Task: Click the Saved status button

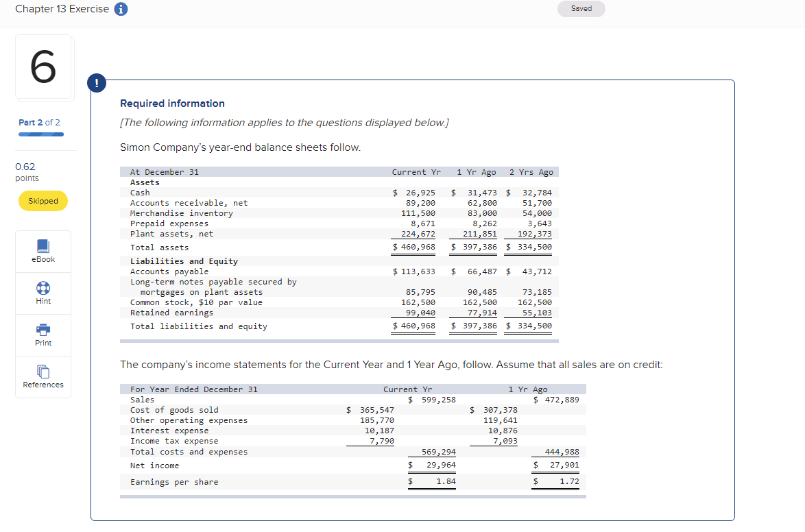Action: pos(581,9)
